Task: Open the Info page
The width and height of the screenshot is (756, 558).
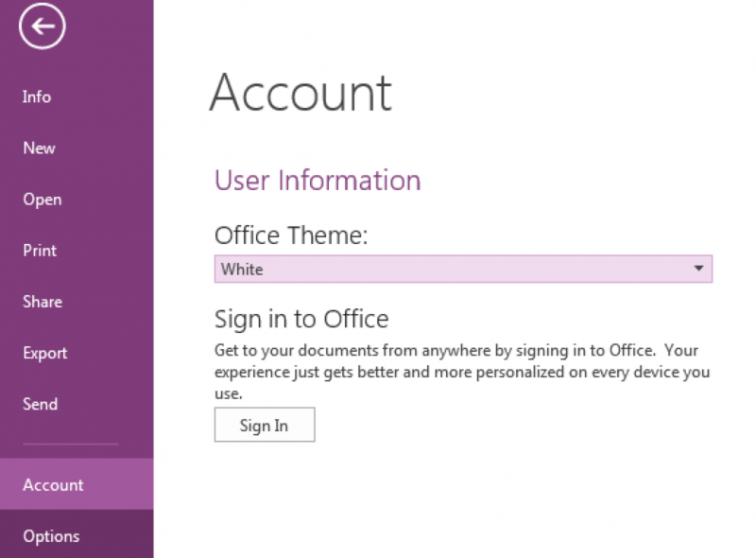Action: tap(37, 97)
